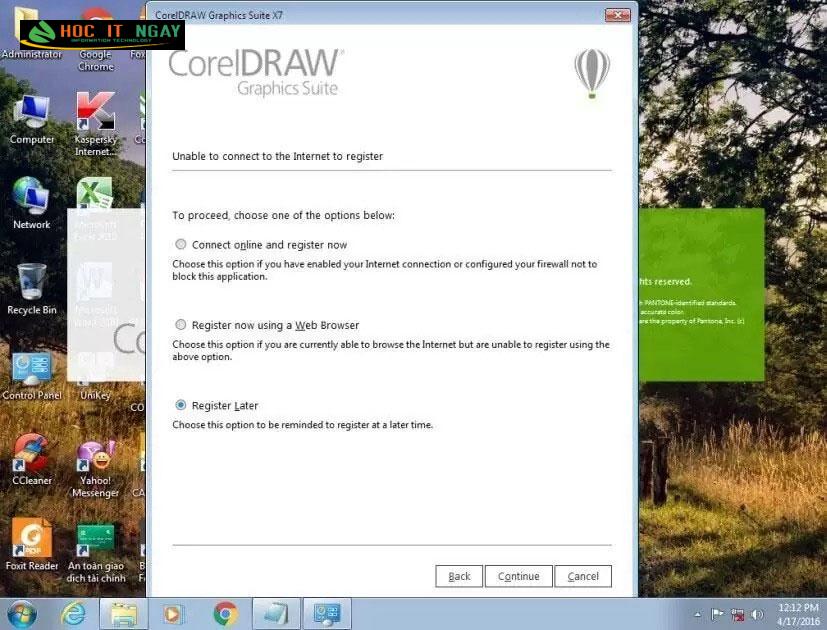Click the network status tray icon
The height and width of the screenshot is (630, 827).
(x=737, y=615)
